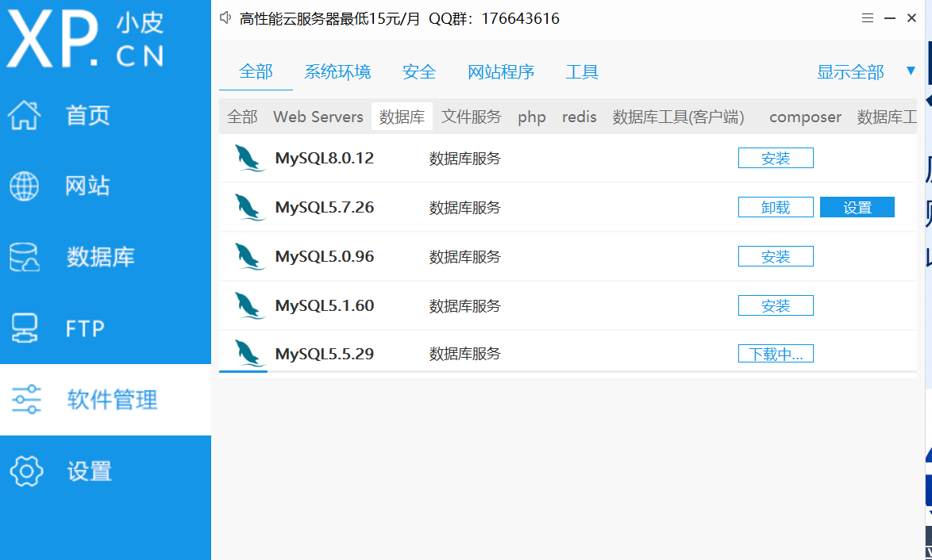Click the speaker announcement icon in title bar
The height and width of the screenshot is (560, 932).
pyautogui.click(x=225, y=17)
